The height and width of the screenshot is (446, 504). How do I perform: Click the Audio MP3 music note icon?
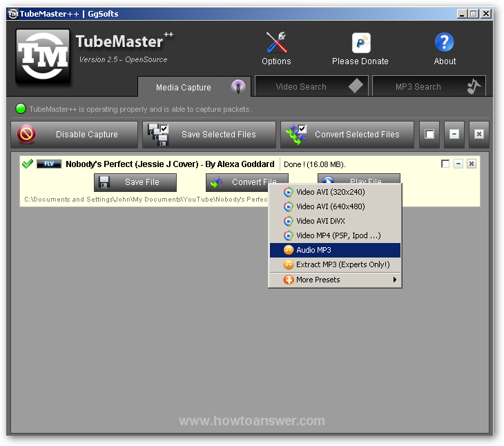[289, 250]
